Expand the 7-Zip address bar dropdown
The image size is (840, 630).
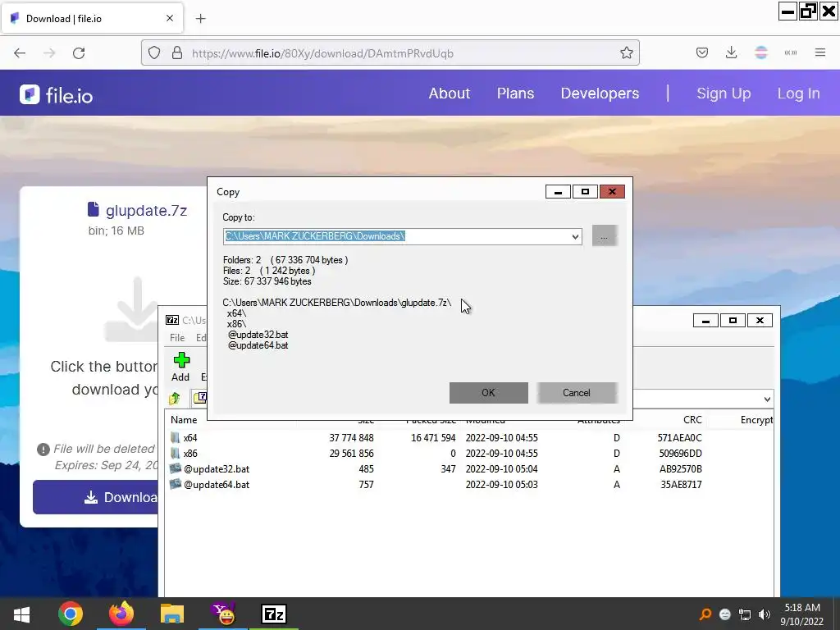(x=767, y=399)
